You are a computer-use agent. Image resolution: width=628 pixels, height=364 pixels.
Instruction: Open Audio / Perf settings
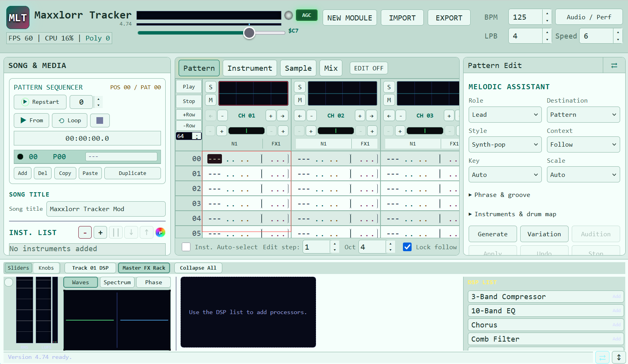point(589,17)
